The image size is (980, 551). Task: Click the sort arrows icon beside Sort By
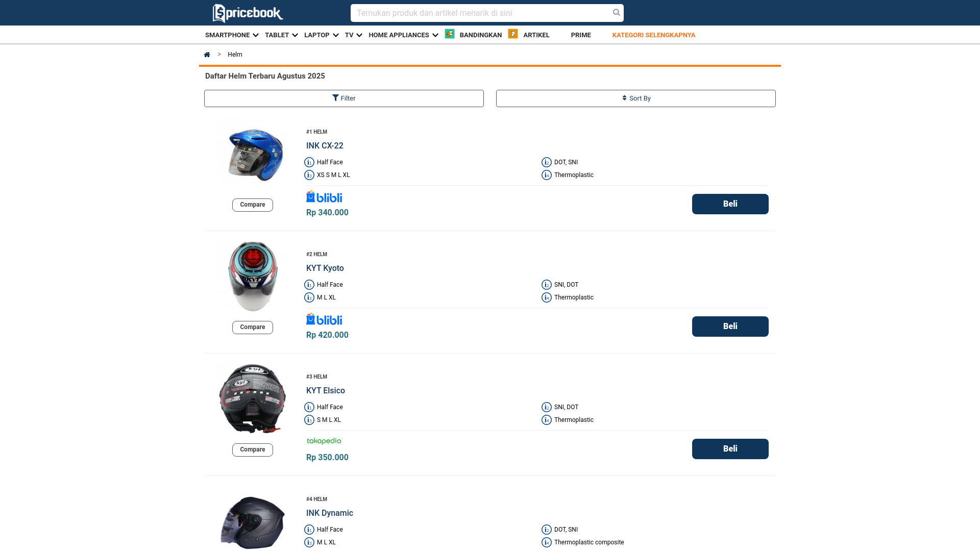(624, 98)
